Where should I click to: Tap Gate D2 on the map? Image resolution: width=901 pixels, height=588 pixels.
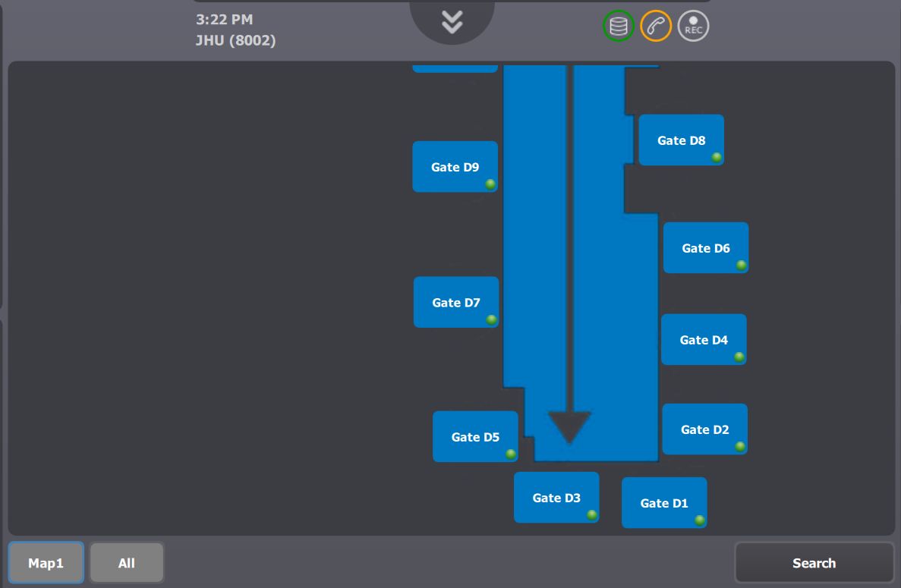705,429
